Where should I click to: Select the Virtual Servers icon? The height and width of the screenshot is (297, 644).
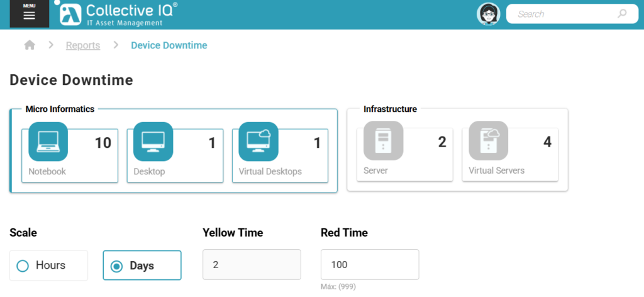coord(488,141)
